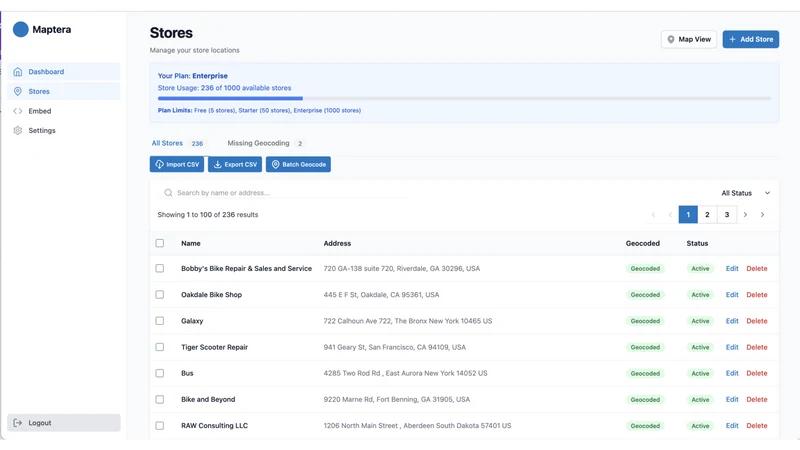Select the All Stores tab
This screenshot has width=800, height=450.
click(x=177, y=143)
